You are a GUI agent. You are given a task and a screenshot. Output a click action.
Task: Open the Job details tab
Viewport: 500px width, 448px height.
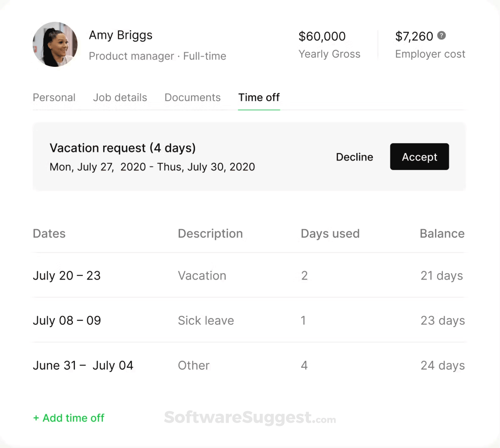[120, 98]
